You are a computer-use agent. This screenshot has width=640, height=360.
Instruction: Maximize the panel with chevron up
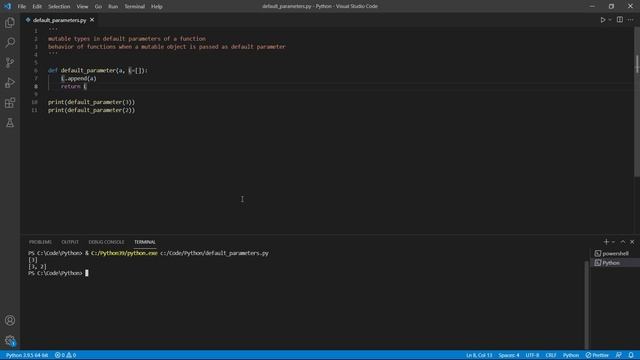(623, 242)
